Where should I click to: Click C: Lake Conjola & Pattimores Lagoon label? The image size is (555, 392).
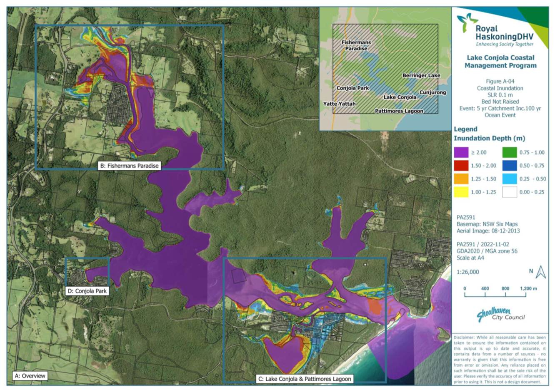tap(305, 379)
